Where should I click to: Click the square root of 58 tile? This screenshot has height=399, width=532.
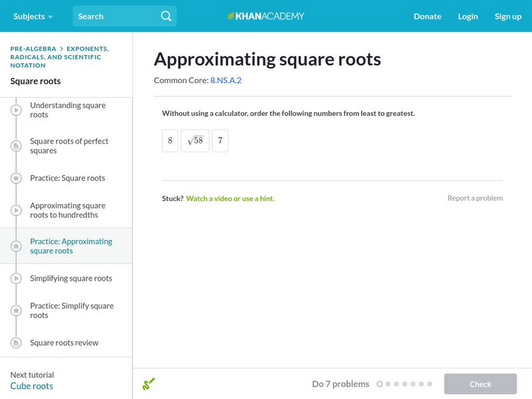coord(195,141)
